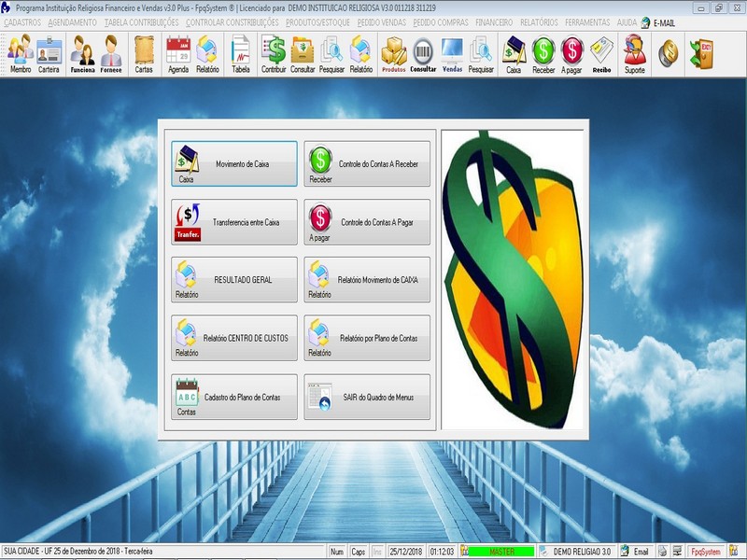747x560 pixels.
Task: Open the RELATÓRIOS menu
Action: (x=539, y=22)
